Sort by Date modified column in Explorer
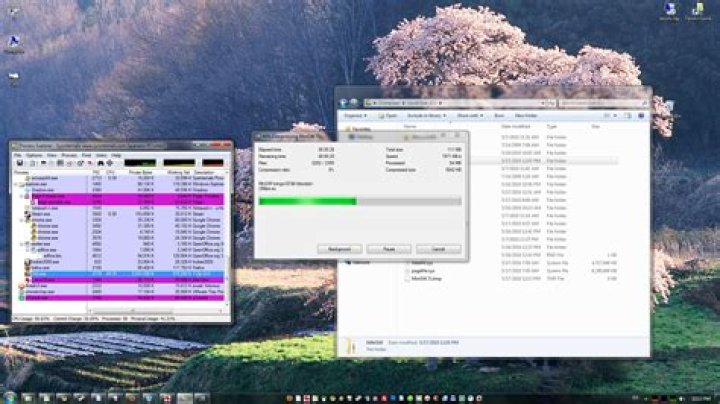This screenshot has width=720, height=404. [x=516, y=126]
